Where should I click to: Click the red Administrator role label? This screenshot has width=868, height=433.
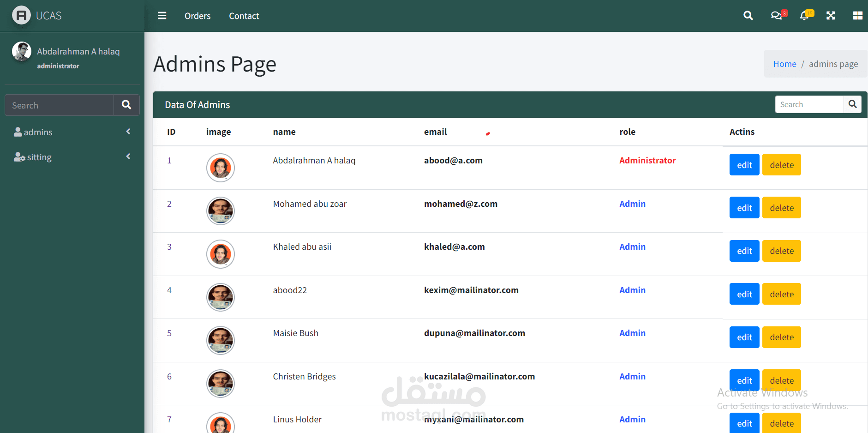pyautogui.click(x=647, y=160)
